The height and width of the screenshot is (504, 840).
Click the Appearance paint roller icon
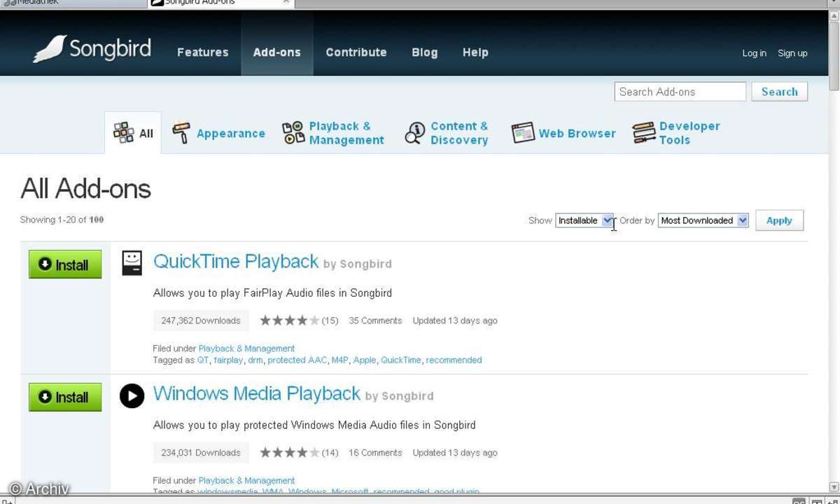(181, 133)
